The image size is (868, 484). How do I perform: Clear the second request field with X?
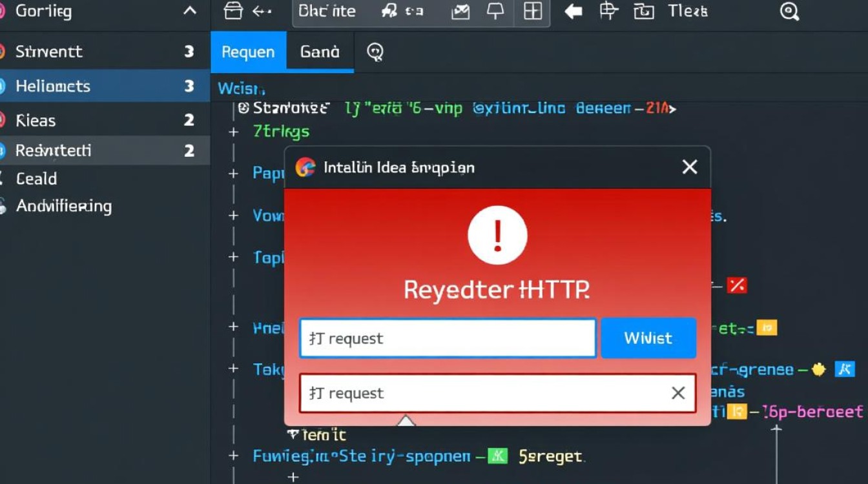click(x=677, y=393)
